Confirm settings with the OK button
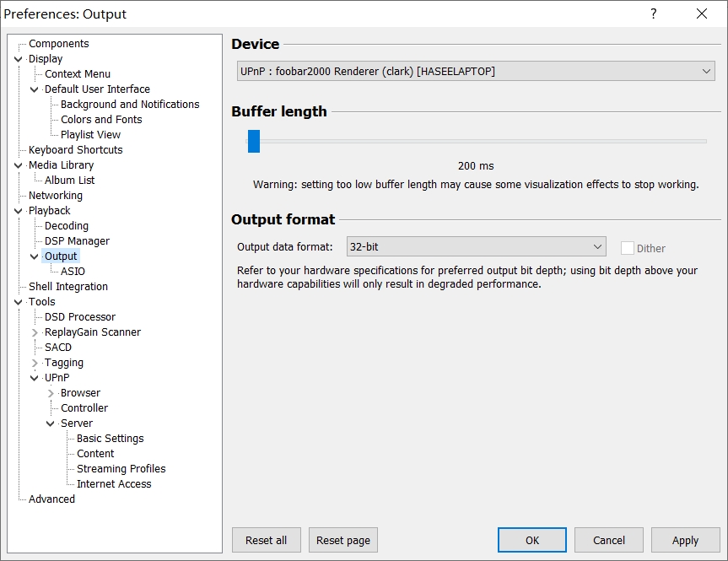728x561 pixels. click(531, 540)
